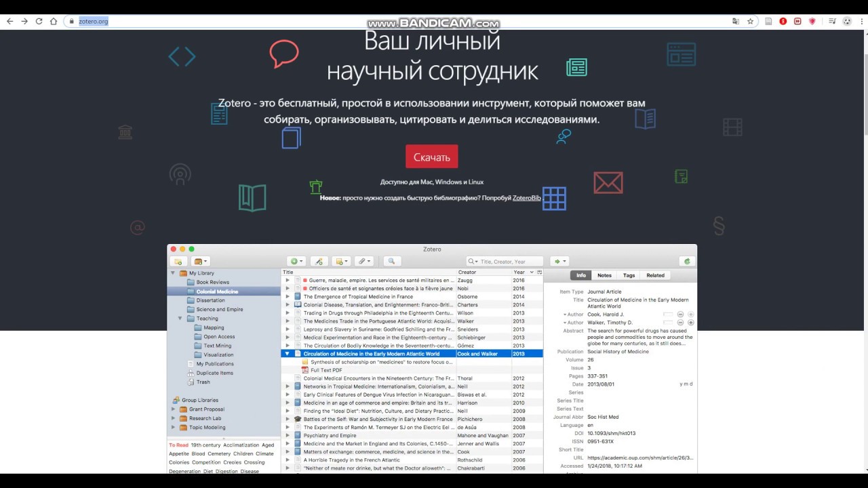Click the Zotero sync icon
The image size is (868, 488).
click(687, 261)
